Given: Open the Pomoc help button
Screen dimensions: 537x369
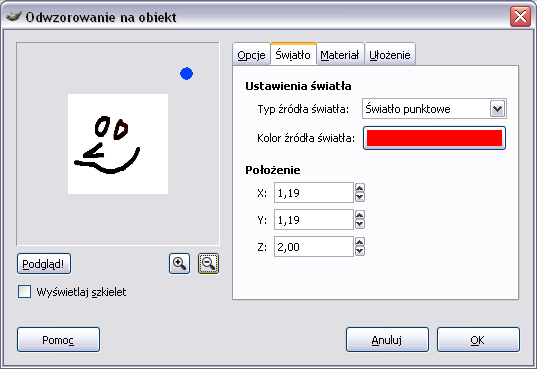Looking at the screenshot, I should [58, 340].
